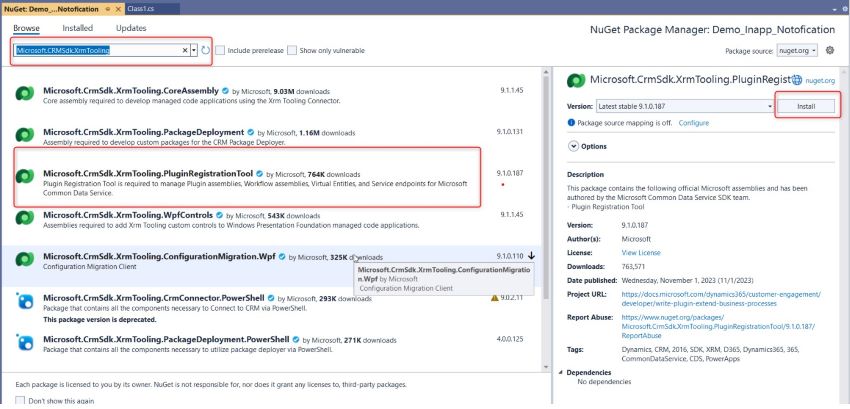850x409 pixels.
Task: Expand the Options section
Action: point(573,146)
